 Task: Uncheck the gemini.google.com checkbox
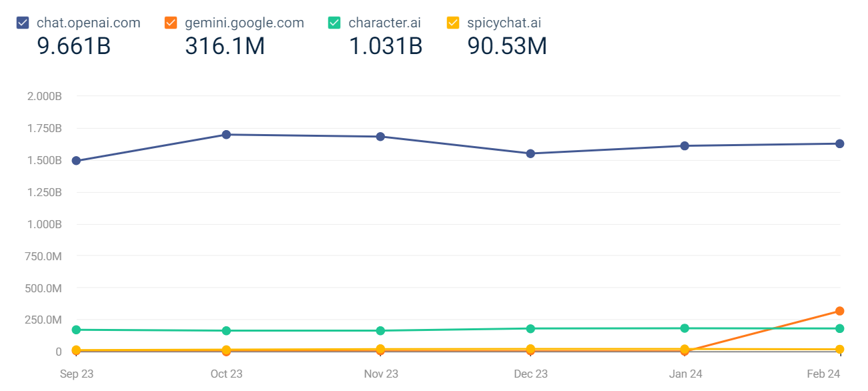coord(171,23)
